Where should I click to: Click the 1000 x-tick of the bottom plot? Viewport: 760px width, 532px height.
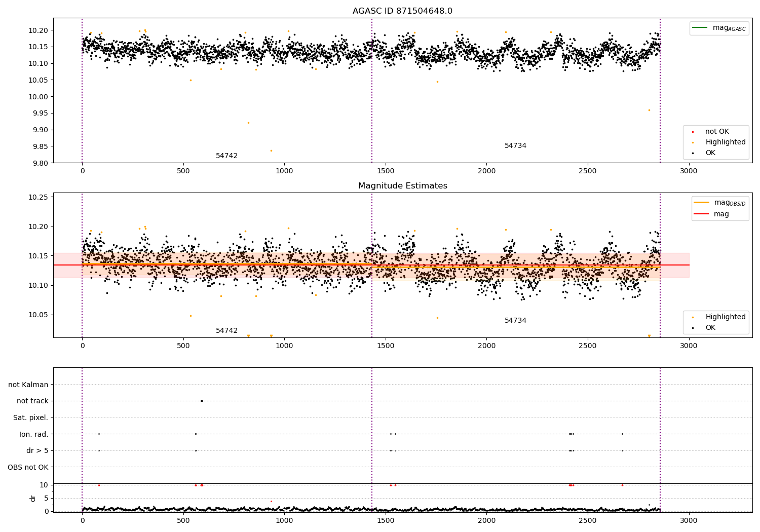[284, 520]
